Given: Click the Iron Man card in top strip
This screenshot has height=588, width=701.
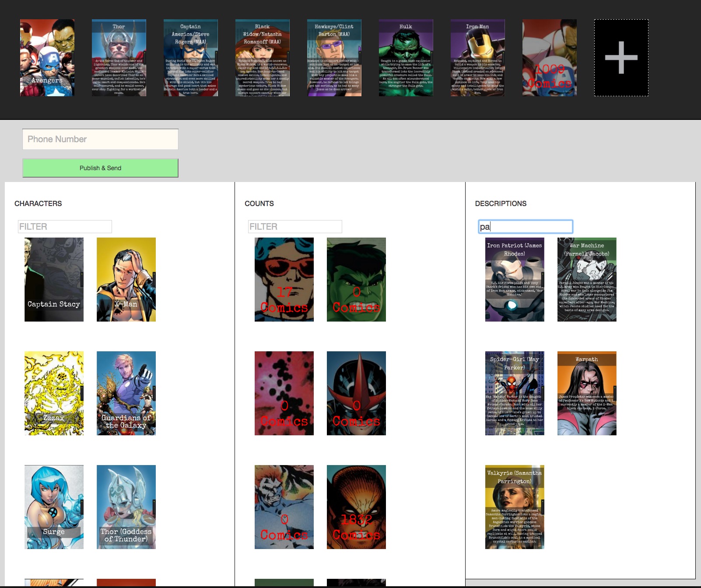Looking at the screenshot, I should click(x=478, y=58).
